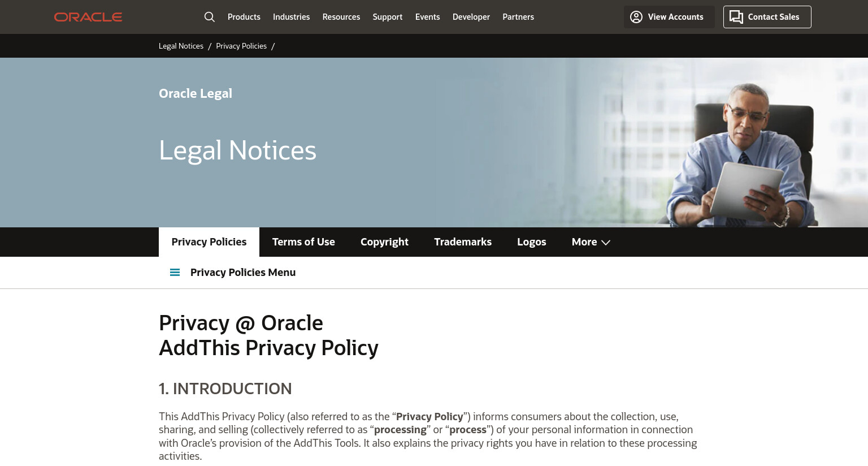Image resolution: width=868 pixels, height=466 pixels.
Task: Open the Partners menu
Action: coord(518,17)
